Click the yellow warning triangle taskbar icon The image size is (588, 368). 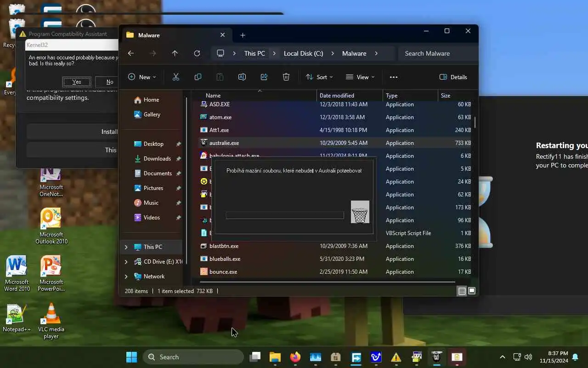[396, 357]
